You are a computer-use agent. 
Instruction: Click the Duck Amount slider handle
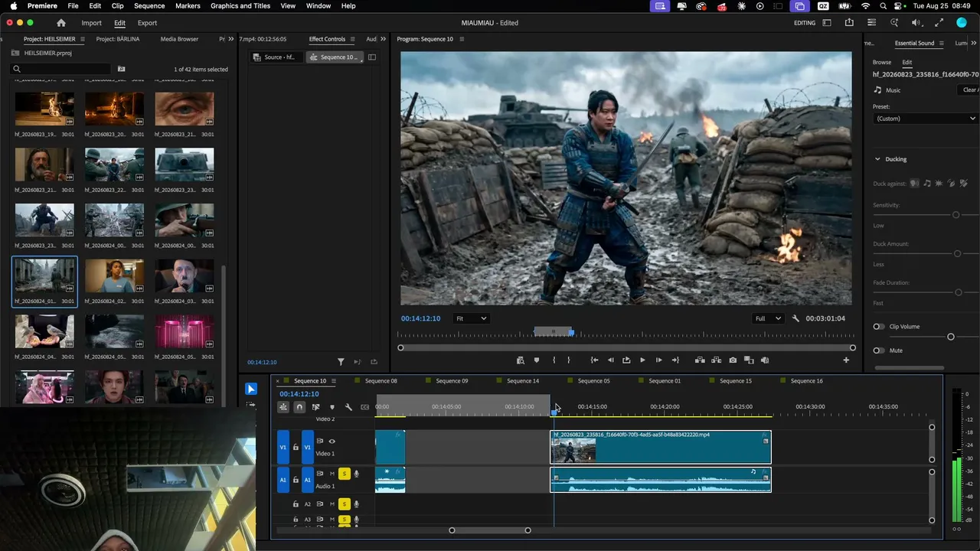click(957, 253)
